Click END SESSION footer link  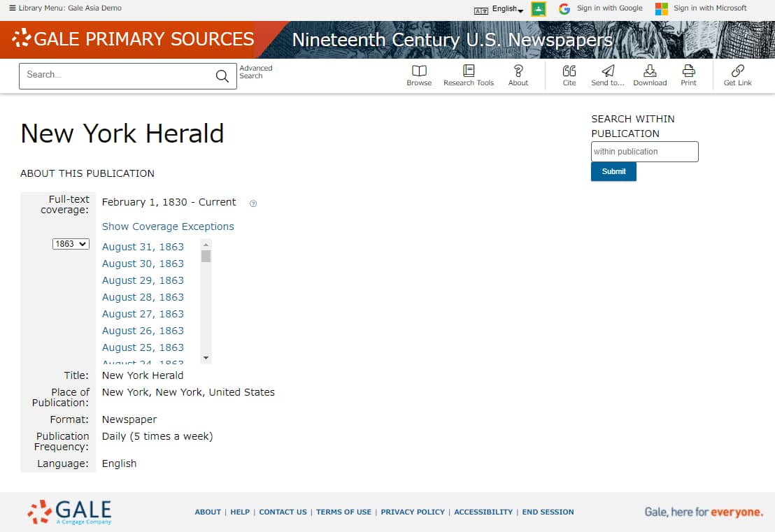click(x=548, y=512)
